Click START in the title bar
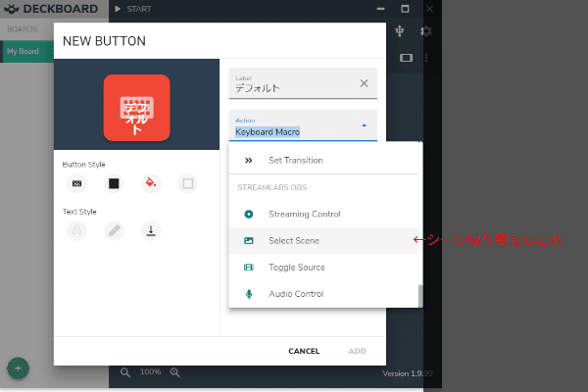588x392 pixels. coord(139,9)
